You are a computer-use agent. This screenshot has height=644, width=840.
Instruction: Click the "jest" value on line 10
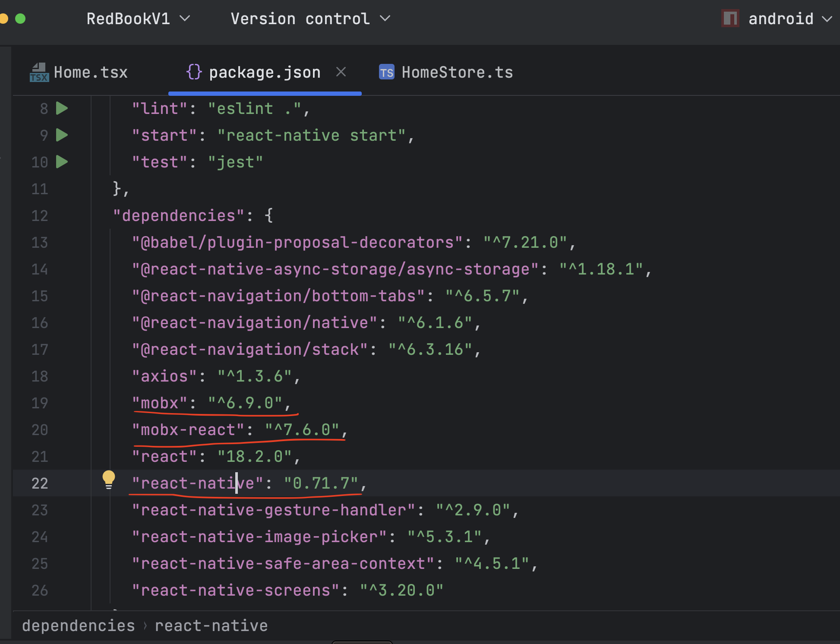tap(236, 162)
